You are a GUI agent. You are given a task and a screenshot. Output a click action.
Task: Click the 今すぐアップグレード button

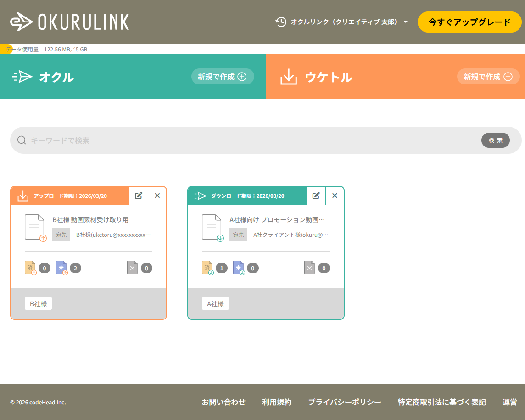coord(469,22)
